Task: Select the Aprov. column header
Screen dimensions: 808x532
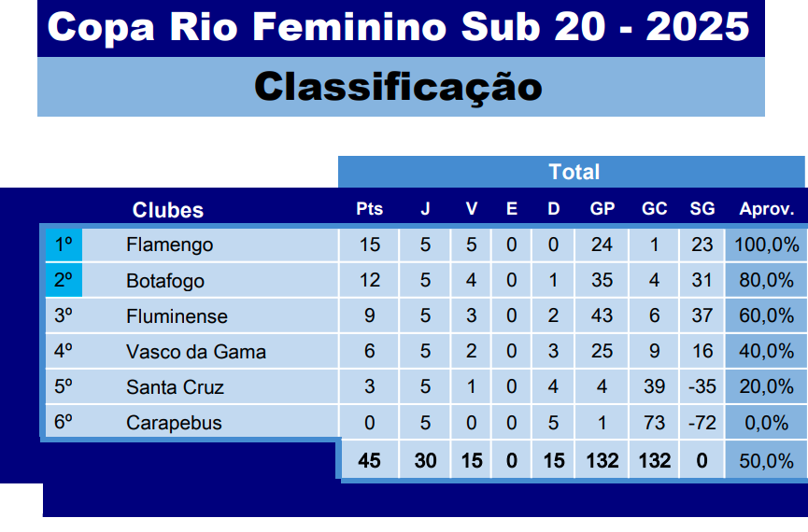Action: [x=766, y=210]
